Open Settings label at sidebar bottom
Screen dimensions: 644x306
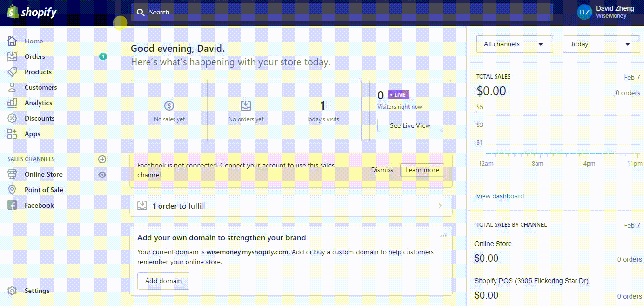pyautogui.click(x=37, y=291)
